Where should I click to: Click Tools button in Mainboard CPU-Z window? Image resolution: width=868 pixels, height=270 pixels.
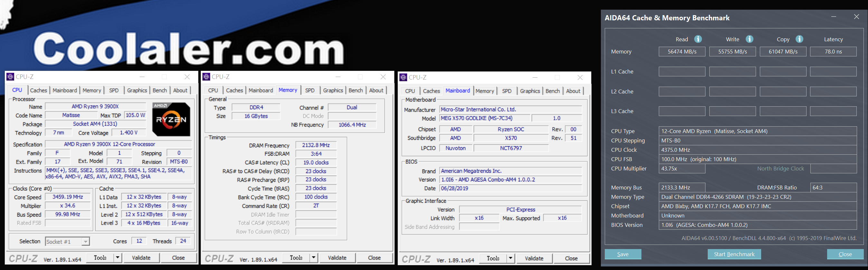click(x=493, y=258)
